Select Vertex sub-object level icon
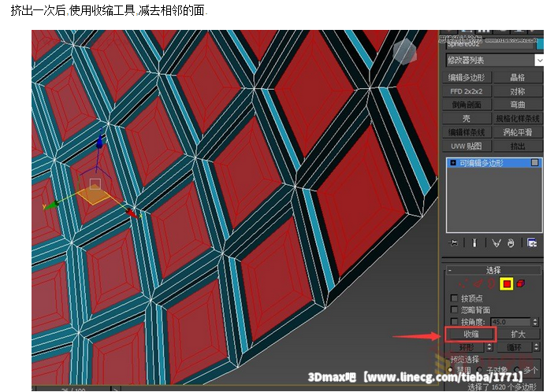 pos(463,283)
